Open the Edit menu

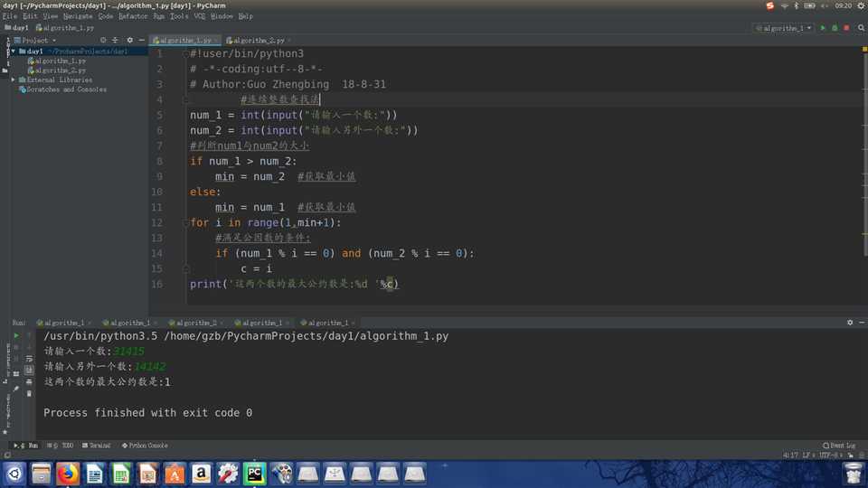30,16
